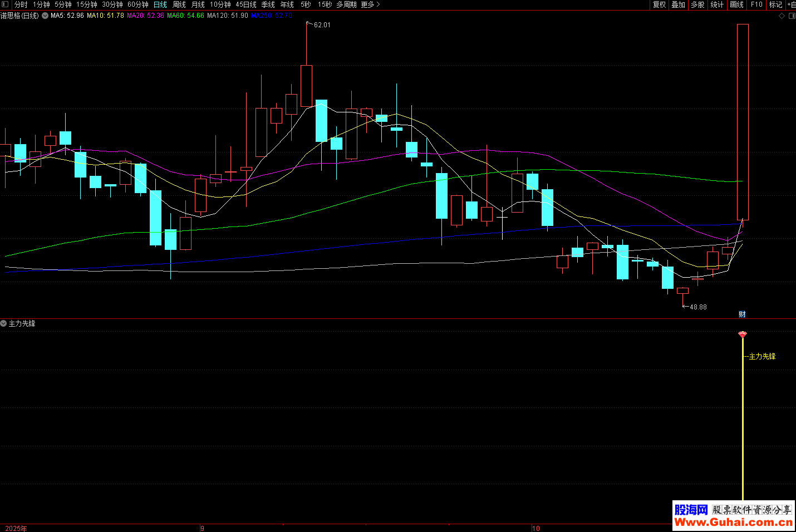This screenshot has height=532, width=796.
Task: Open the 画线 drawing tools
Action: [x=736, y=4]
